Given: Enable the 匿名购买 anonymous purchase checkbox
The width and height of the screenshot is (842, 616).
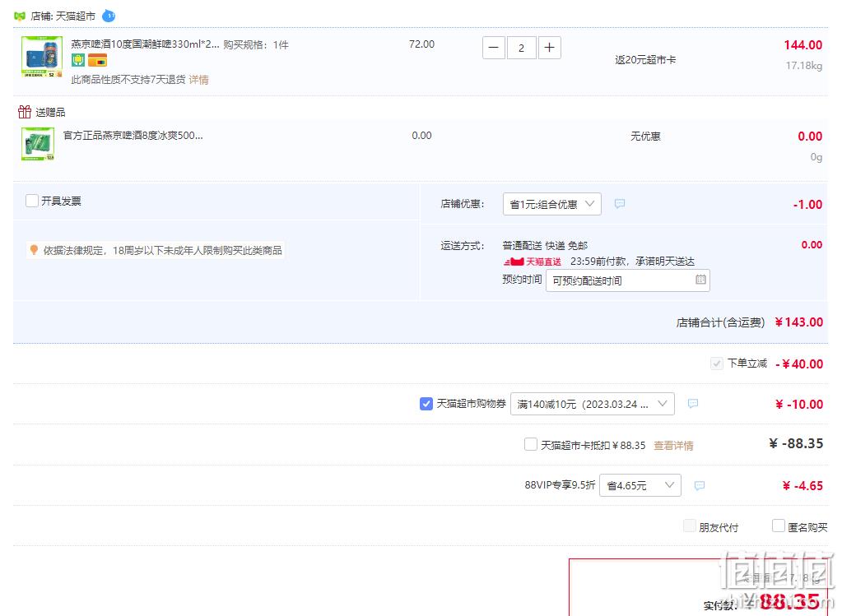Looking at the screenshot, I should (x=779, y=526).
